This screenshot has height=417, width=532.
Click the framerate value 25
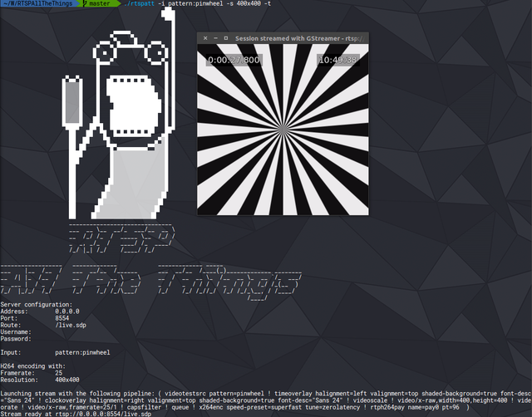59,373
